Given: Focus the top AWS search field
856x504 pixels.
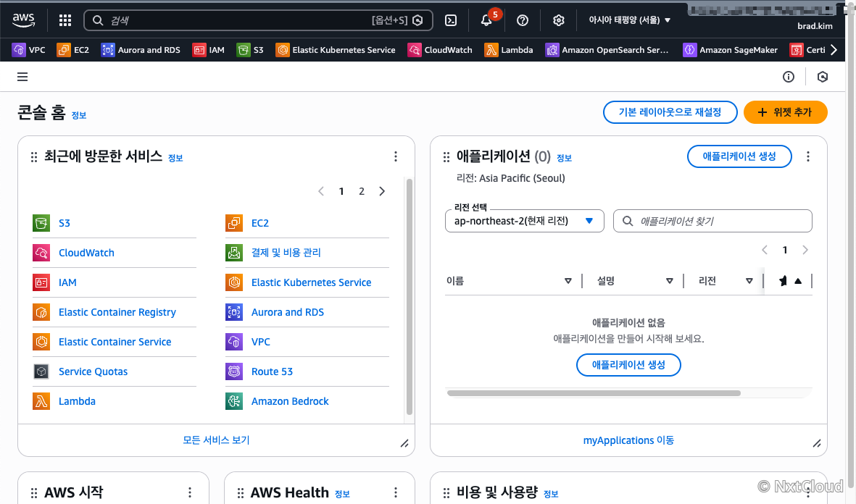Looking at the screenshot, I should (258, 20).
